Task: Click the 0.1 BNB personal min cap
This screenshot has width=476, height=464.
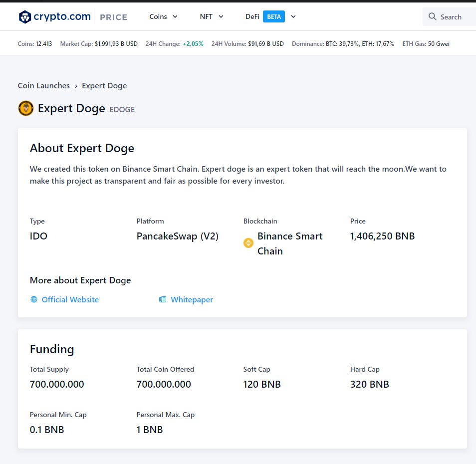Action: point(47,430)
